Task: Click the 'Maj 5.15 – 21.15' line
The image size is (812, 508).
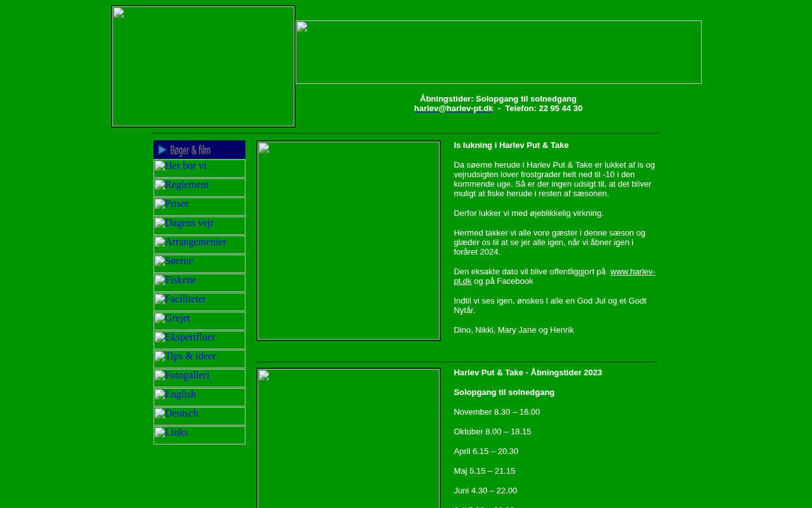Action: point(485,471)
